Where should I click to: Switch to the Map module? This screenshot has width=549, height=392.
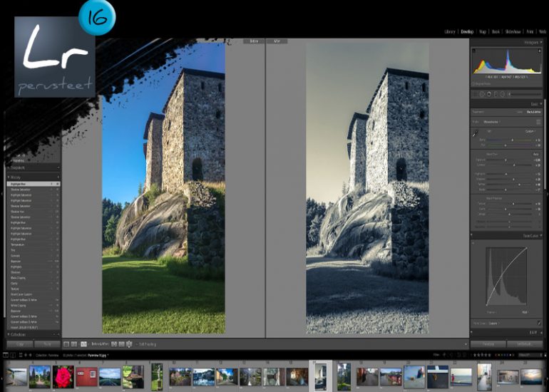pos(483,31)
